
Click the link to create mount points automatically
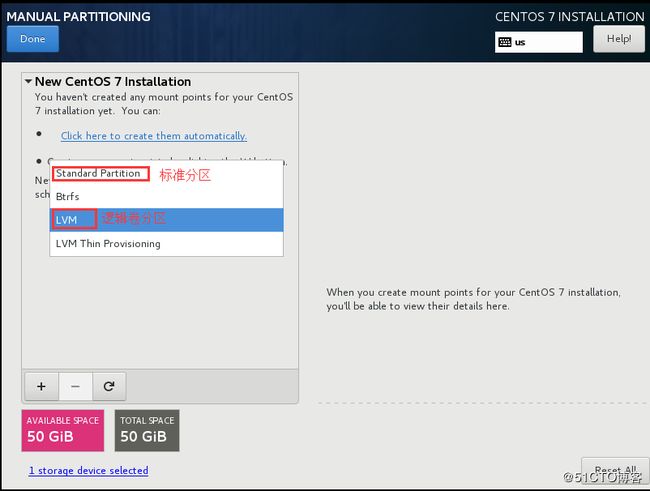(154, 136)
